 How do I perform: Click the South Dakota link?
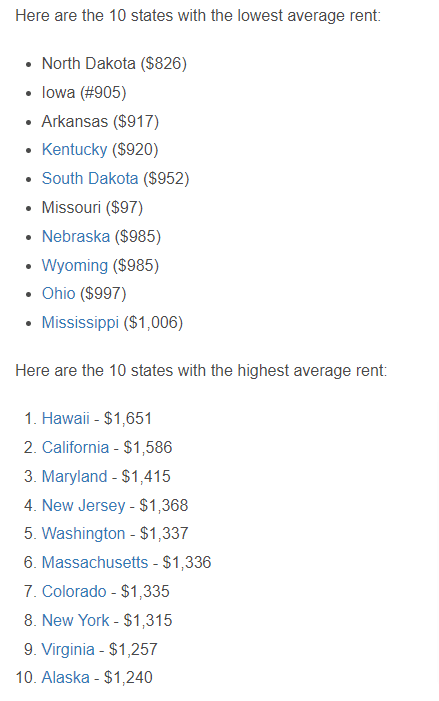pos(90,178)
